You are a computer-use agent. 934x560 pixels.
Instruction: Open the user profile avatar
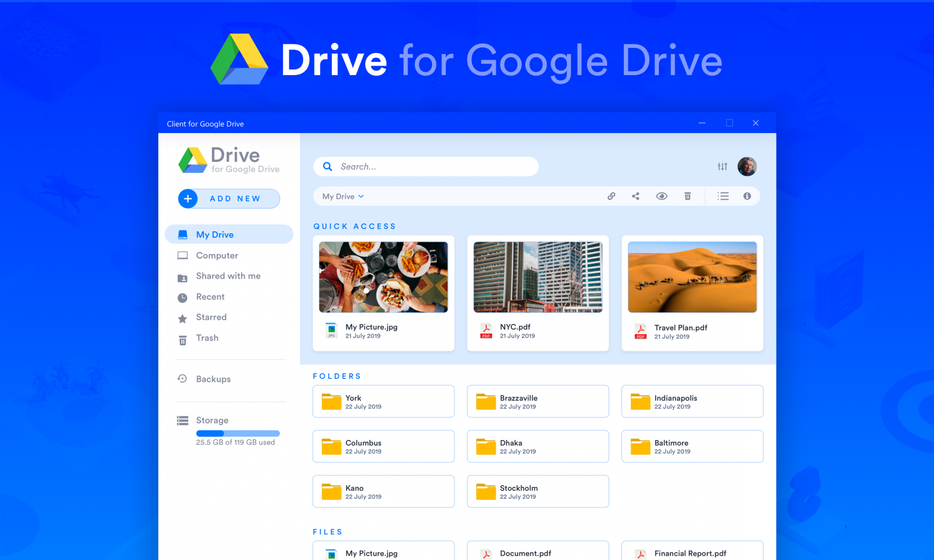(x=747, y=167)
